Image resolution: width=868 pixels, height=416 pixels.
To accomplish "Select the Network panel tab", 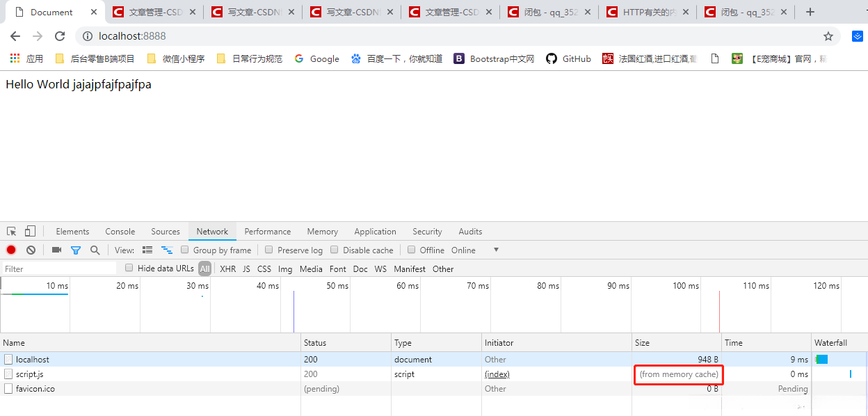I will point(212,232).
